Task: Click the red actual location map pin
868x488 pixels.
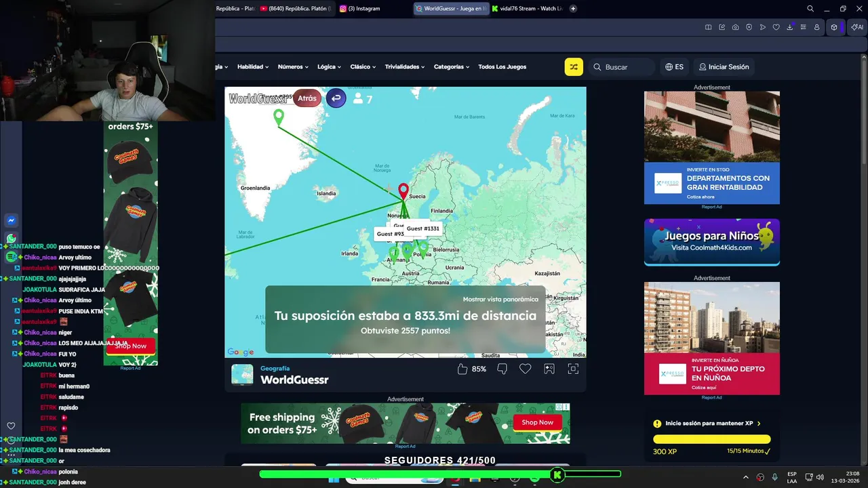Action: coord(403,190)
